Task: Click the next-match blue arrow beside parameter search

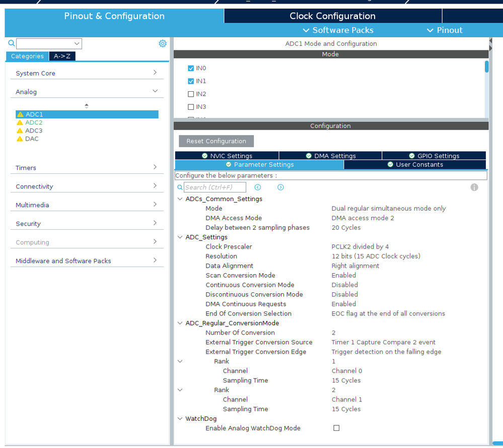Action: point(280,187)
